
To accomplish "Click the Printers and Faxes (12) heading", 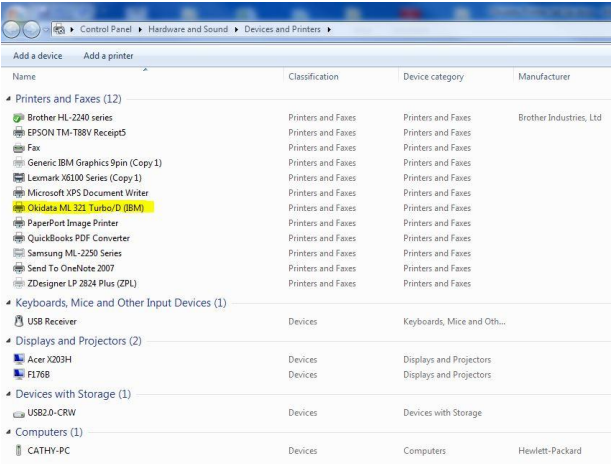I will (68, 99).
